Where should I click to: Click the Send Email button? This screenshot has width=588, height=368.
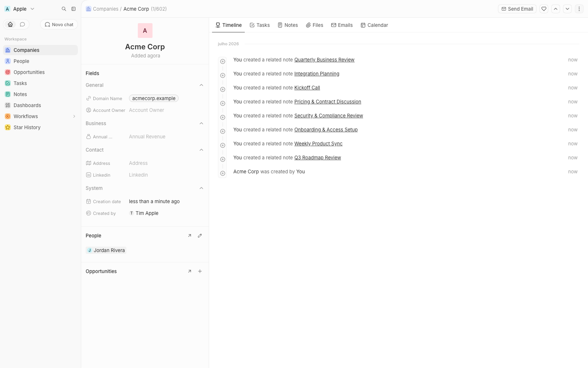(x=517, y=9)
